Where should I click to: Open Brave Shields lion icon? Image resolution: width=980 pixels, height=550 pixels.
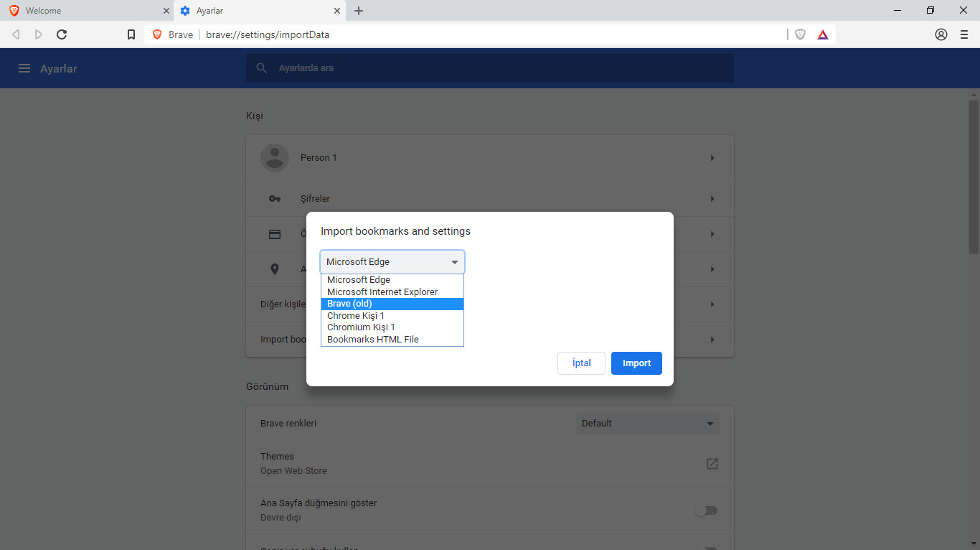click(800, 34)
